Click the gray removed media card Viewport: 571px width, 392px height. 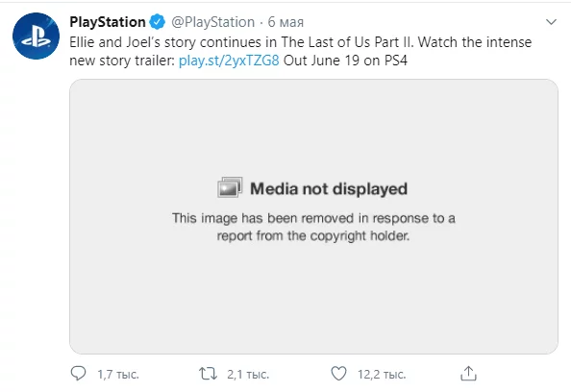[313, 216]
